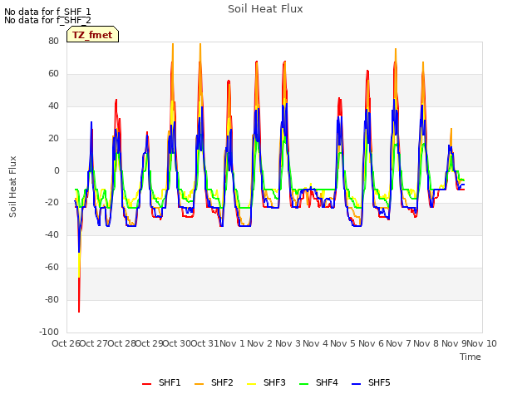
Task: Click the vertical Soil Heat Flux axis label
Action: pos(12,186)
